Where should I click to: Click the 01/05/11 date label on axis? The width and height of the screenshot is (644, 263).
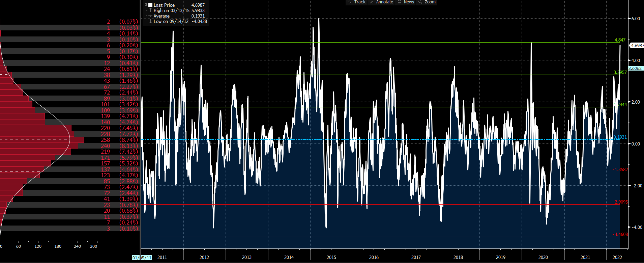click(142, 258)
